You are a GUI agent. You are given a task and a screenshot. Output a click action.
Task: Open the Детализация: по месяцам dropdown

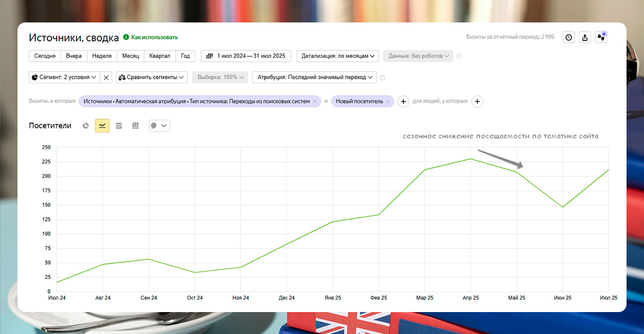coord(337,56)
